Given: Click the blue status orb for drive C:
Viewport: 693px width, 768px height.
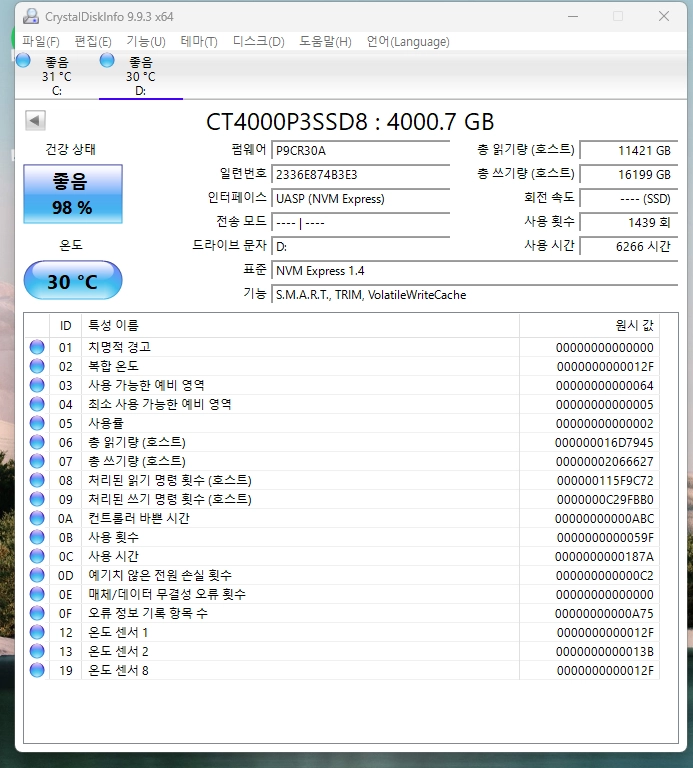Looking at the screenshot, I should [23, 61].
